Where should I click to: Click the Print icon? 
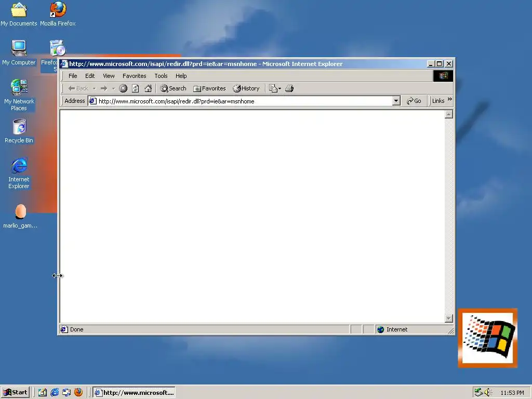tap(289, 88)
